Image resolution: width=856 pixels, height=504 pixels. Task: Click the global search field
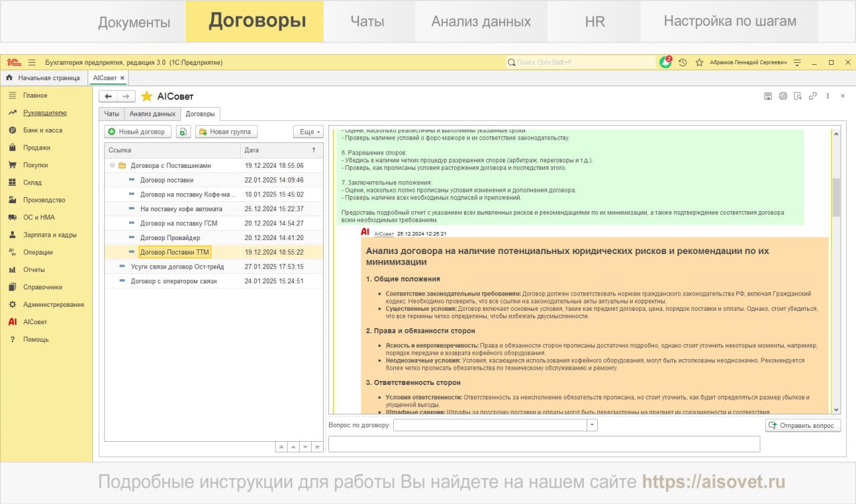click(x=580, y=62)
